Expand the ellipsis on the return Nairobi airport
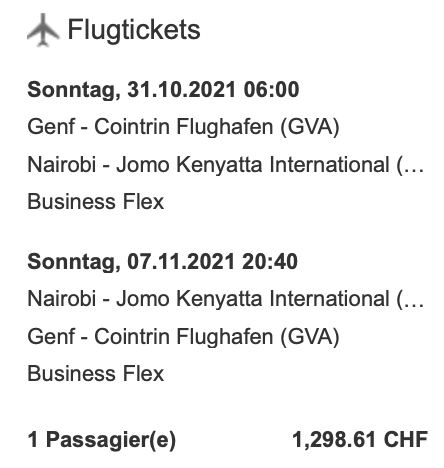 coord(417,299)
